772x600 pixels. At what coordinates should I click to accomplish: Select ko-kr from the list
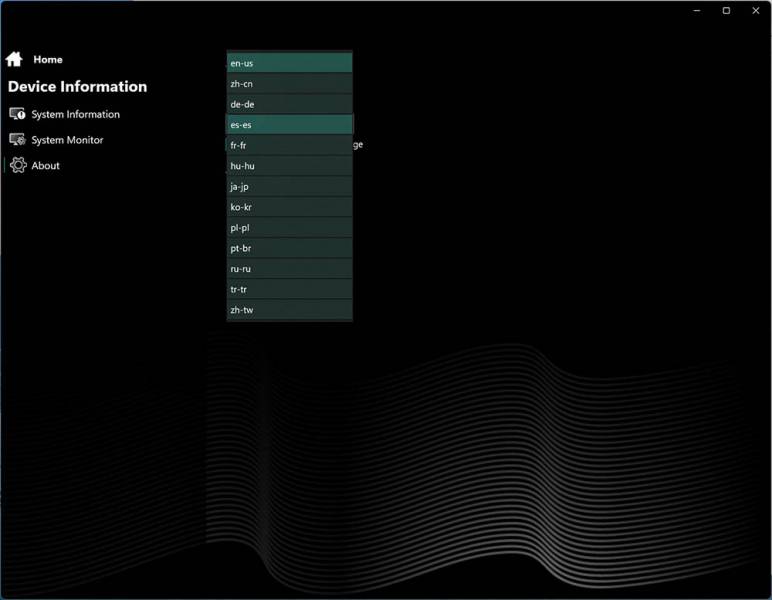point(289,207)
